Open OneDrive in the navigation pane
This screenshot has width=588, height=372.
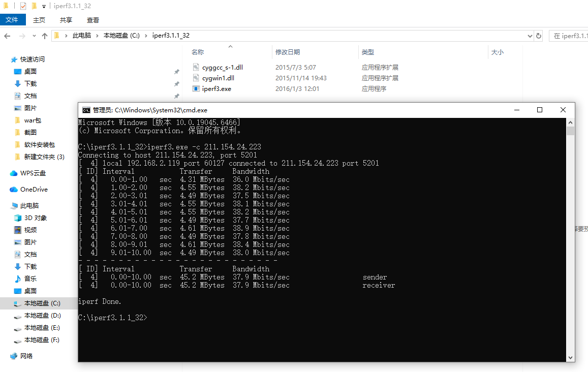[x=34, y=190]
